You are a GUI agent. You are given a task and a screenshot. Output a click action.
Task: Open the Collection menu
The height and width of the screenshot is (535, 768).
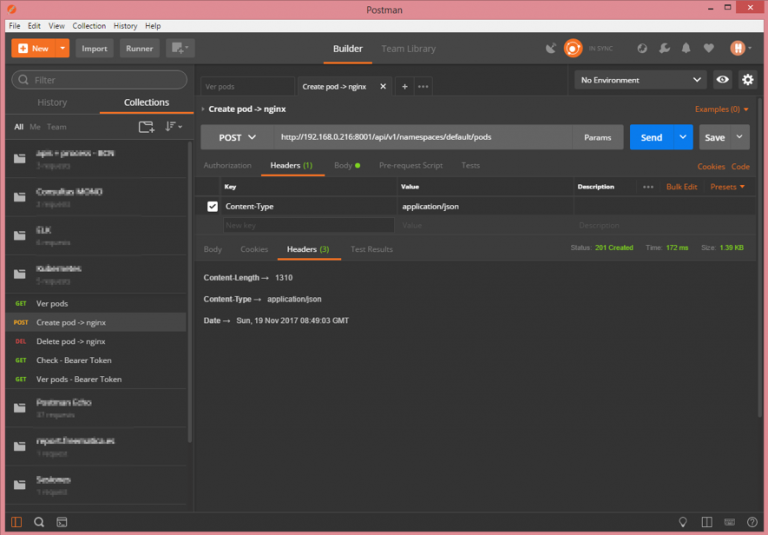click(89, 26)
